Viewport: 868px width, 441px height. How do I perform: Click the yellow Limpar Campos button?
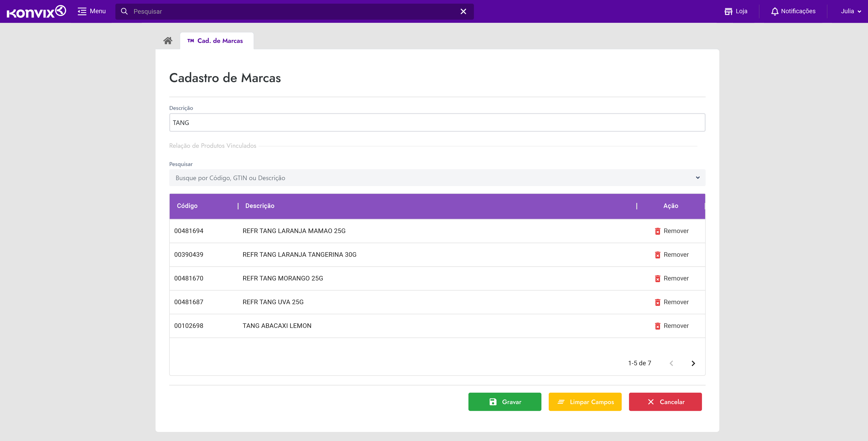point(585,402)
